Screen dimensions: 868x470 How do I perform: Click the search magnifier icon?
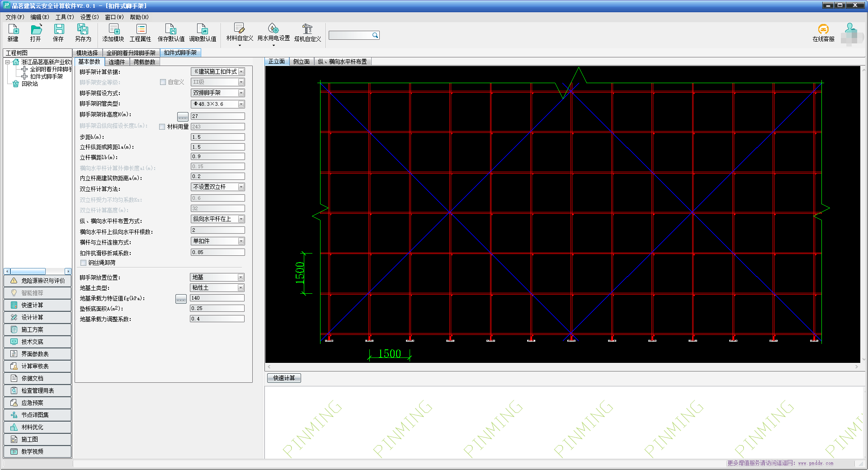point(375,35)
